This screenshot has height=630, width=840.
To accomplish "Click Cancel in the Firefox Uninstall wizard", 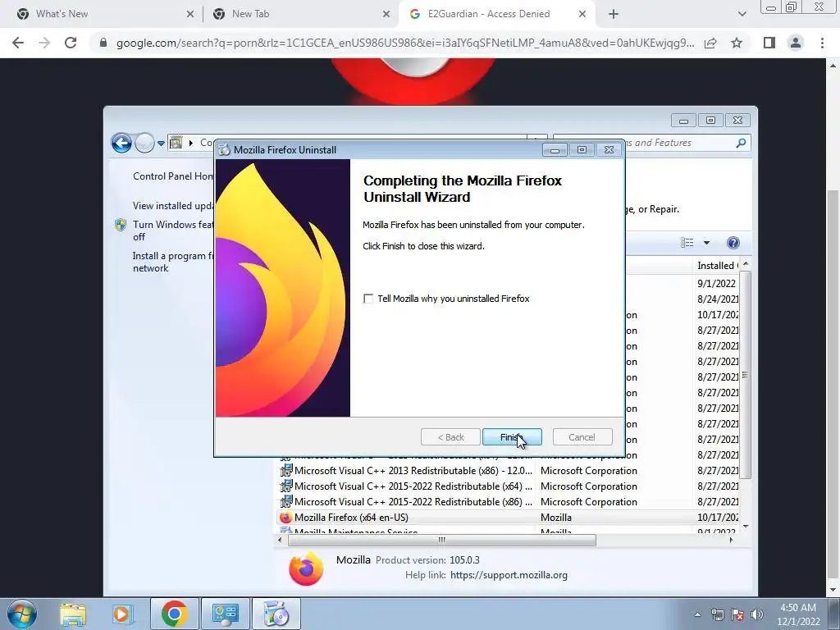I will point(582,437).
